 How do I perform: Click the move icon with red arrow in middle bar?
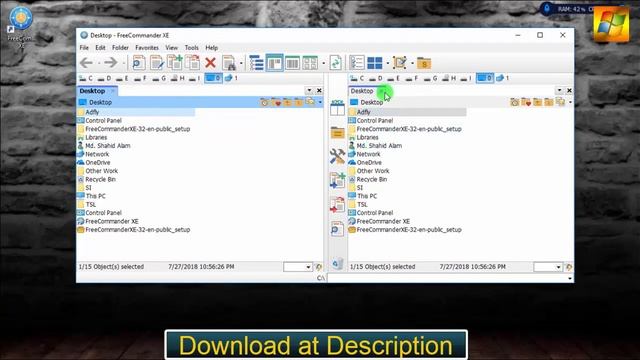tap(337, 205)
